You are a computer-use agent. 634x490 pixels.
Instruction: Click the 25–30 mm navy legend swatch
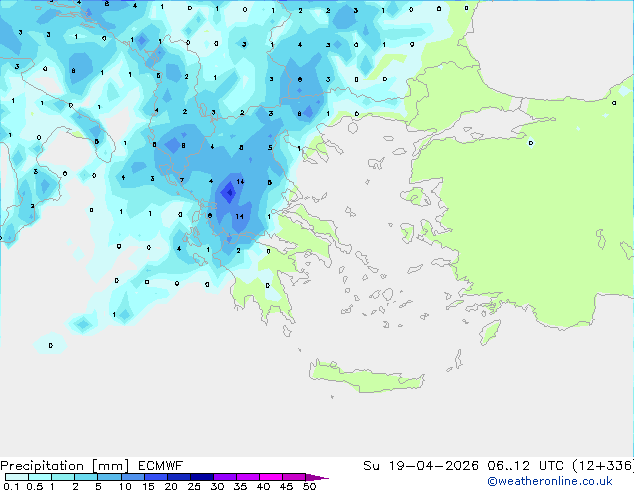point(202,477)
